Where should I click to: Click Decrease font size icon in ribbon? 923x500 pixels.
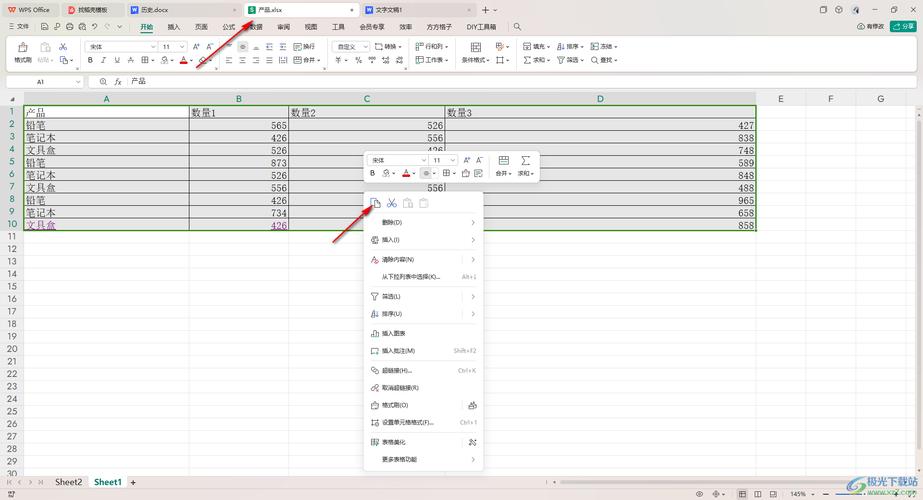(x=210, y=47)
